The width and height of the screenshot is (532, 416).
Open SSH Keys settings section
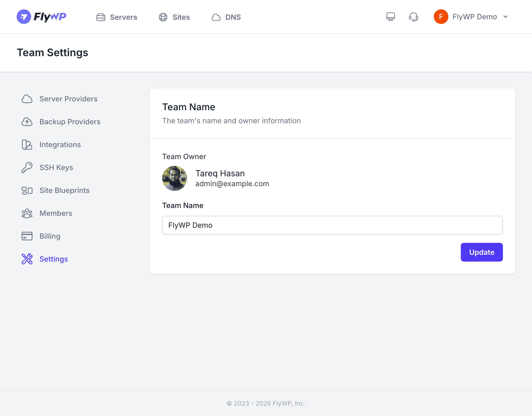click(x=56, y=167)
